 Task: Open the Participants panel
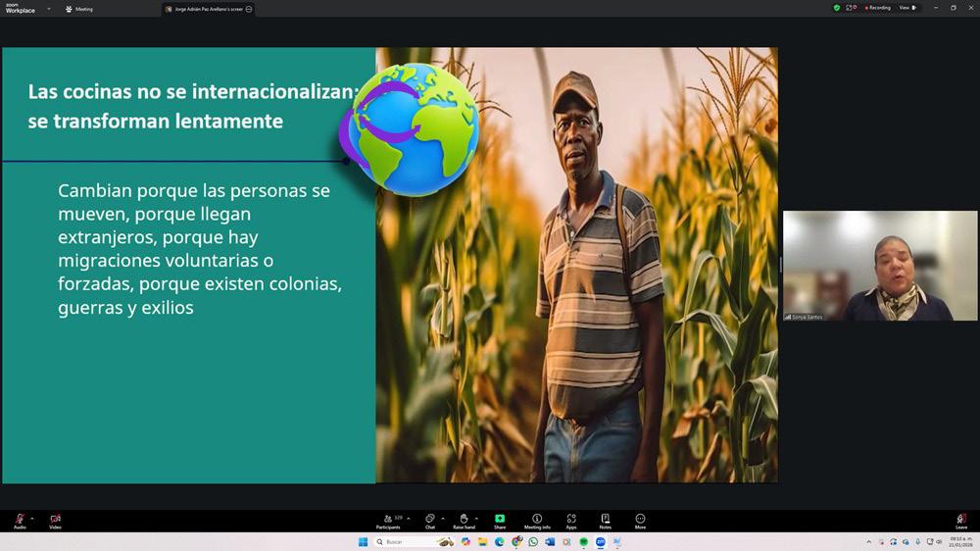tap(388, 521)
